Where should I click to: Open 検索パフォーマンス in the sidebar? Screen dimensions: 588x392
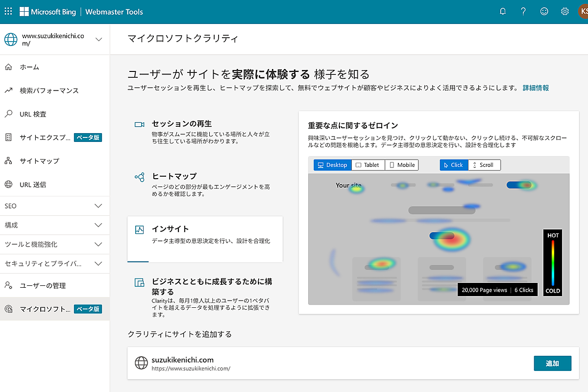(x=49, y=91)
